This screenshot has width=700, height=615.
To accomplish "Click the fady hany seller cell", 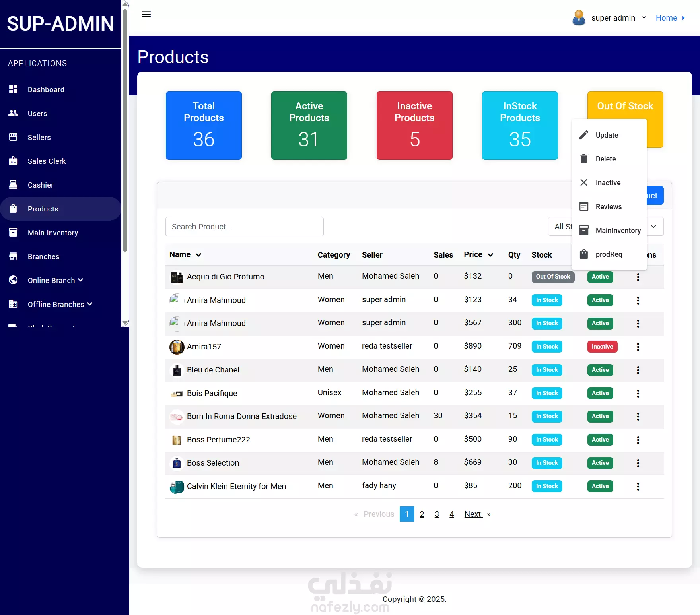I will [379, 485].
